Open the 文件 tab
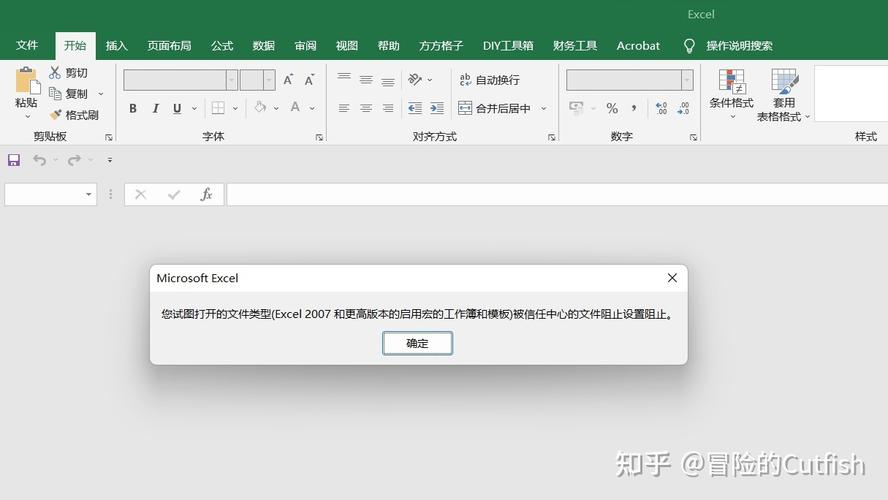This screenshot has height=500, width=888. click(x=27, y=45)
